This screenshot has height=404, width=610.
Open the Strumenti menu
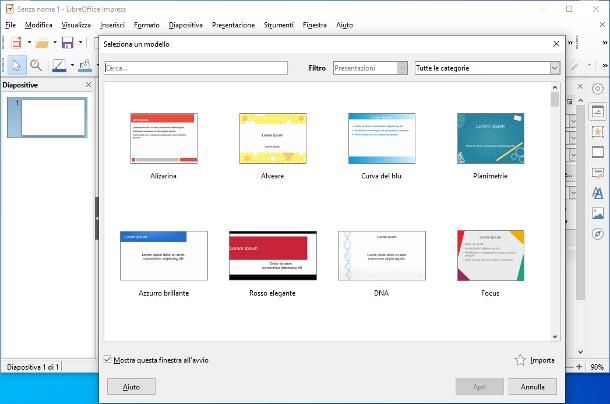(x=279, y=25)
